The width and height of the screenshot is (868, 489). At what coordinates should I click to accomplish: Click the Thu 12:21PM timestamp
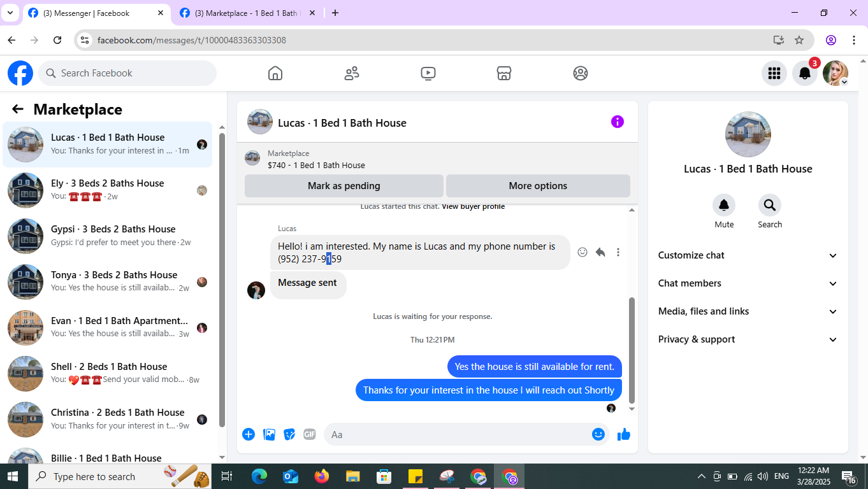click(x=433, y=340)
